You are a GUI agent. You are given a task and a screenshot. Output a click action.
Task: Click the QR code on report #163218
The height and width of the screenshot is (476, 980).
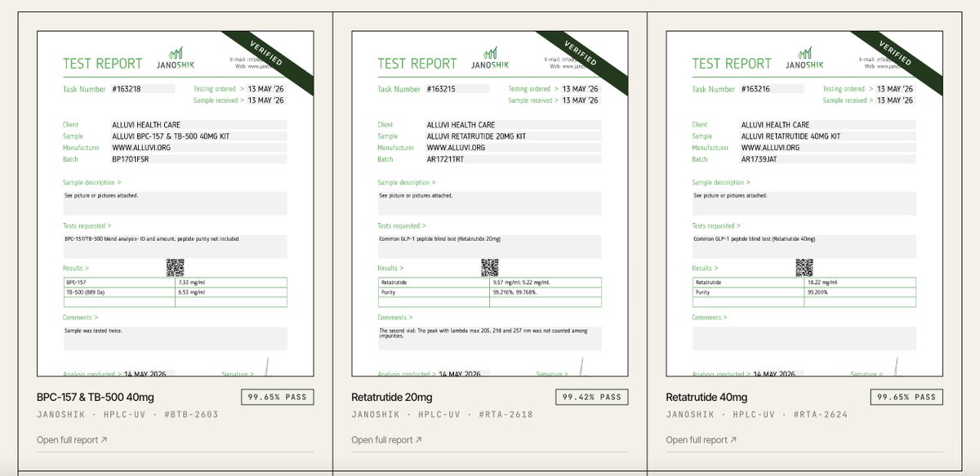click(175, 267)
